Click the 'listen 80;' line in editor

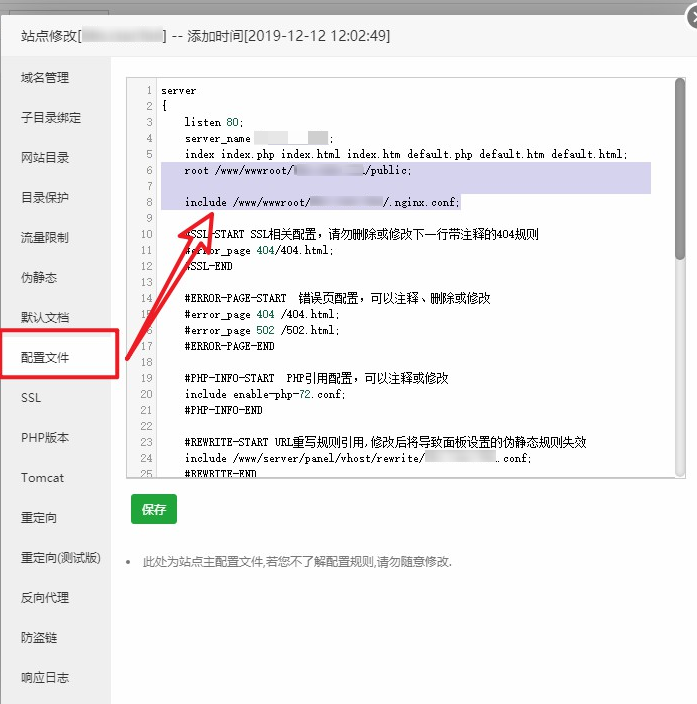click(214, 122)
